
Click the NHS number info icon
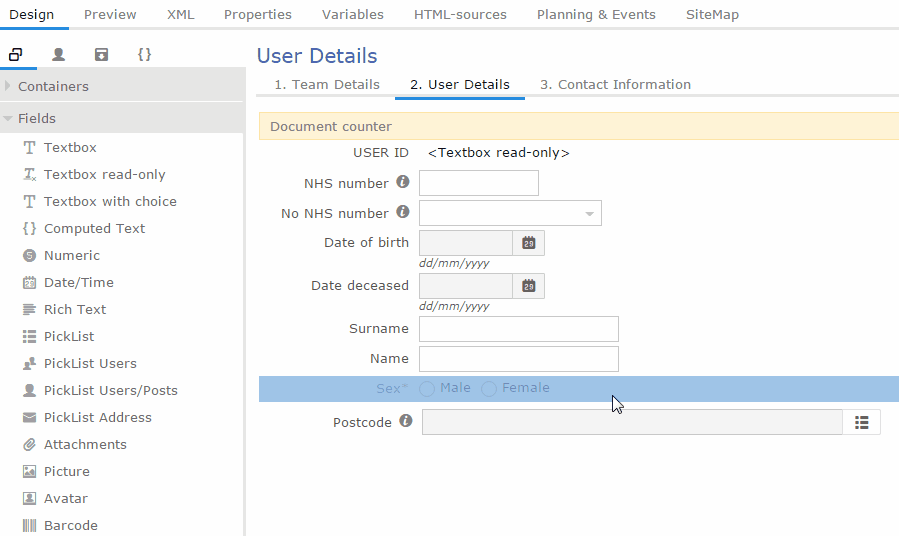pyautogui.click(x=403, y=182)
